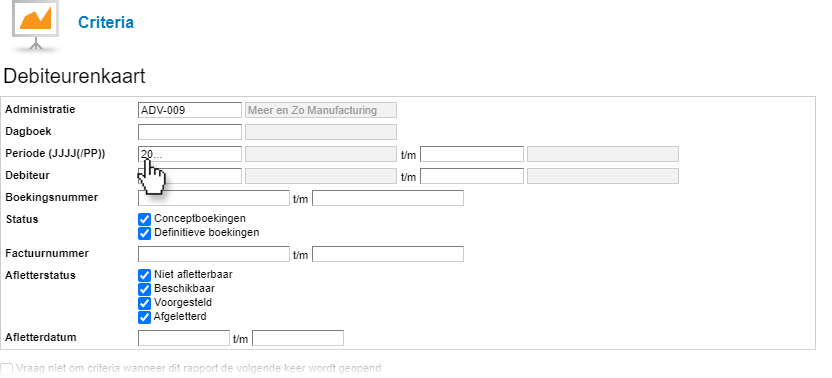Disable the Voorgesteld checkbox
Image resolution: width=832 pixels, height=378 pixels.
click(144, 303)
